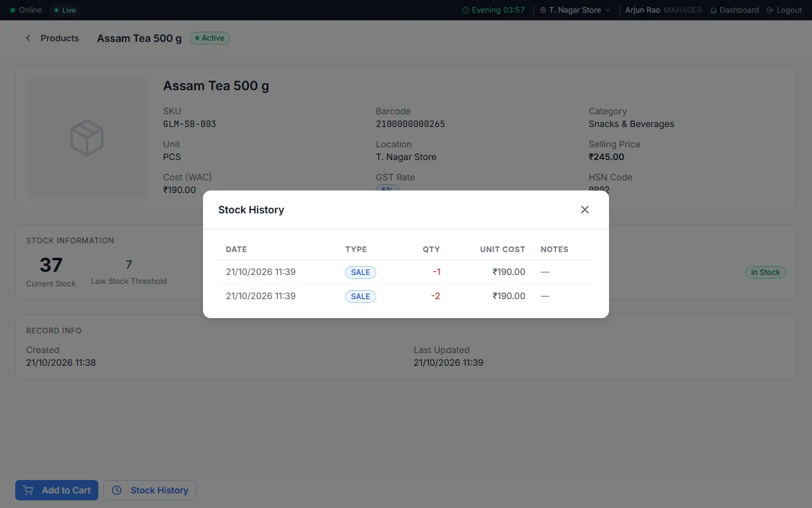Click the Snacks & Beverages category value

[x=631, y=124]
